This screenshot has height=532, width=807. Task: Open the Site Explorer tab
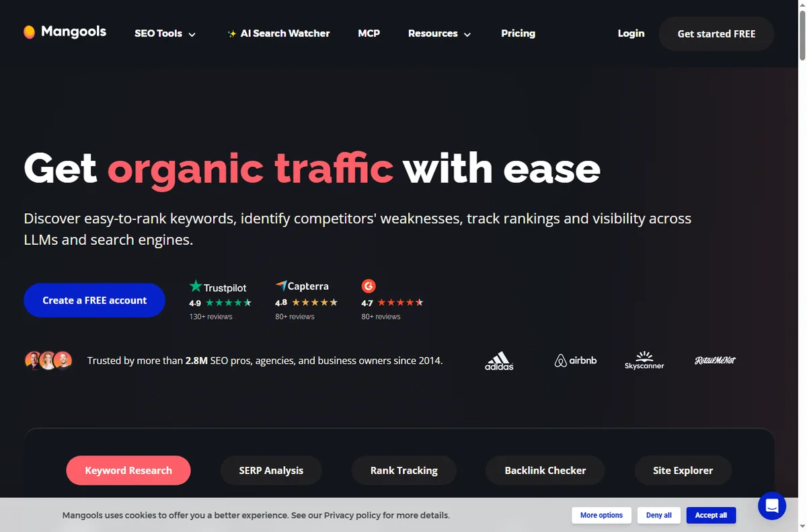[x=683, y=470]
